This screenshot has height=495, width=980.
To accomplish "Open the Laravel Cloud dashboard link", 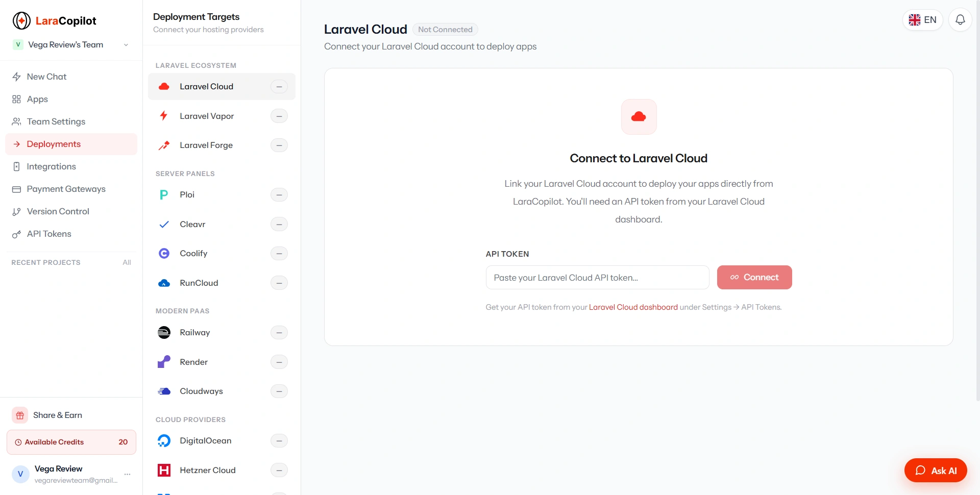I will click(633, 307).
